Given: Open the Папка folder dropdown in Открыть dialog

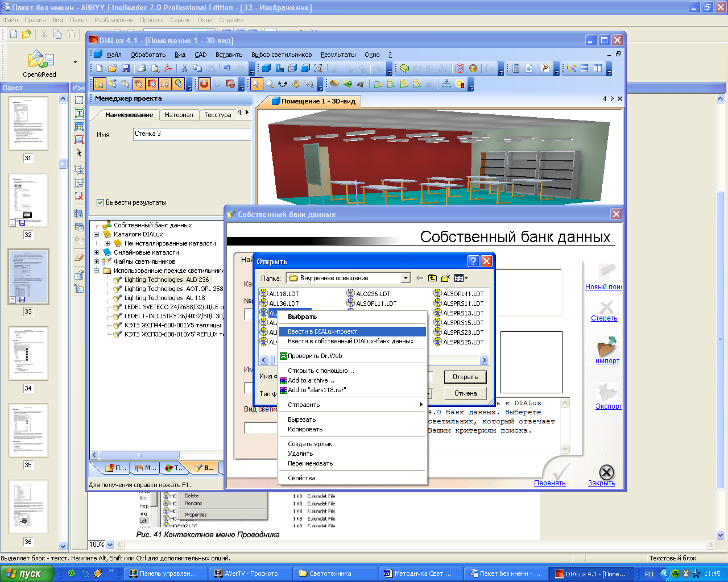Looking at the screenshot, I should (406, 278).
